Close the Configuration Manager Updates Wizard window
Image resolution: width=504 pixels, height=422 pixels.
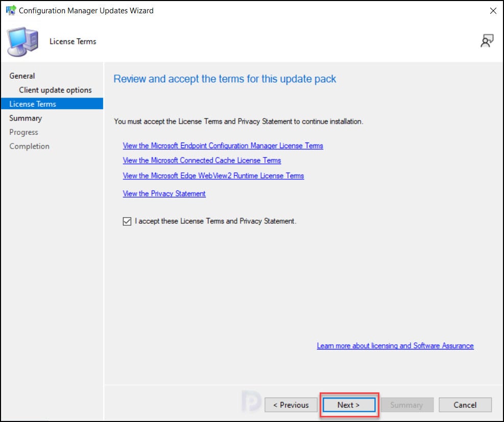[493, 11]
